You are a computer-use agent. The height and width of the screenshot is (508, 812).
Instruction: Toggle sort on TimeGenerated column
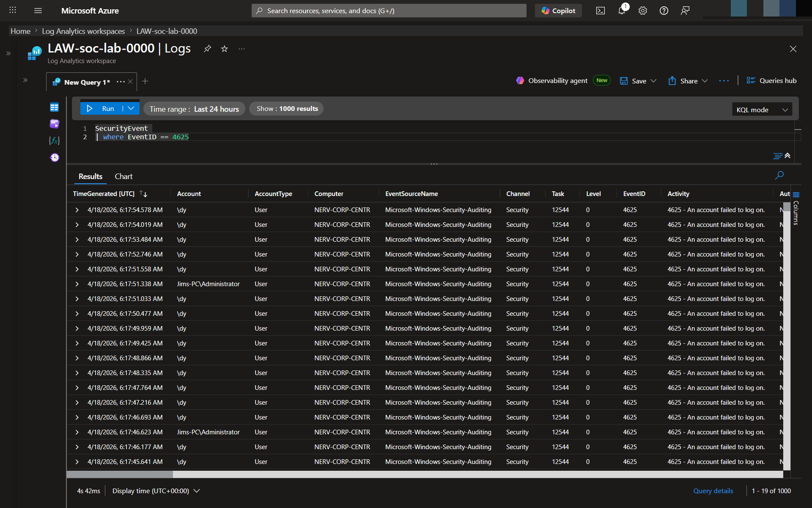pos(143,193)
